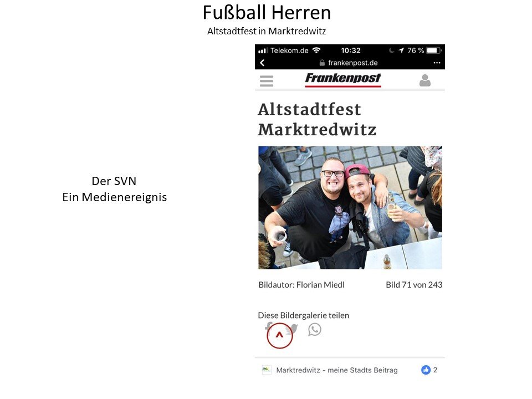
Task: Click the Frankenpost logo
Action: tap(343, 79)
